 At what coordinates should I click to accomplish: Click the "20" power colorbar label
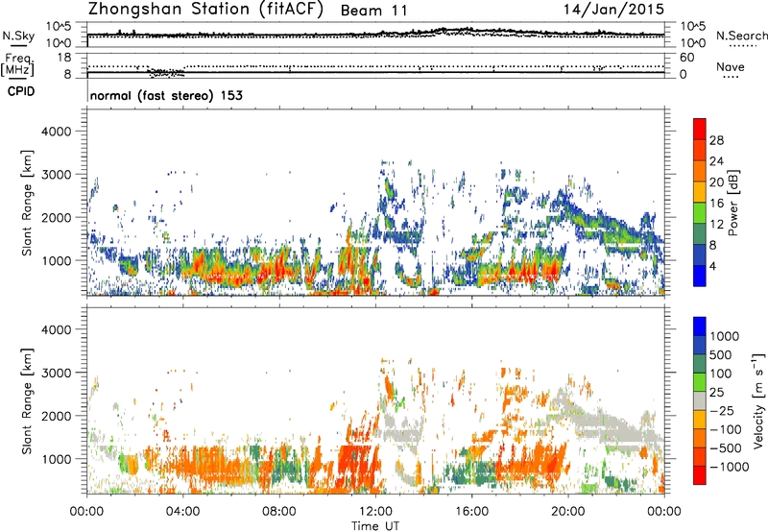pyautogui.click(x=716, y=182)
